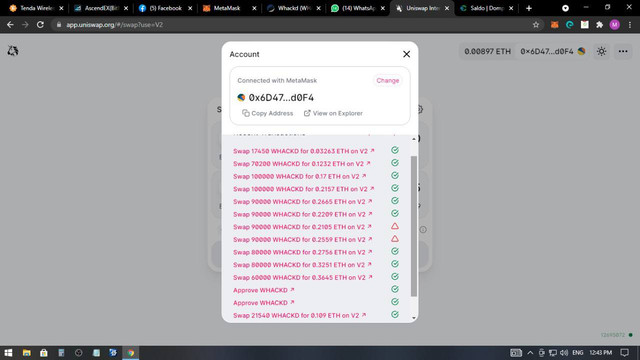The width and height of the screenshot is (640, 360).
Task: Click warning triangle for 0.2559 ETH swap
Action: [395, 239]
